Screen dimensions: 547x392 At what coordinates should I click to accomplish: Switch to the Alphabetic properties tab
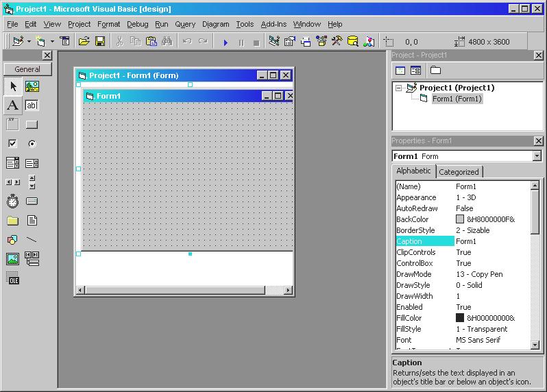413,171
